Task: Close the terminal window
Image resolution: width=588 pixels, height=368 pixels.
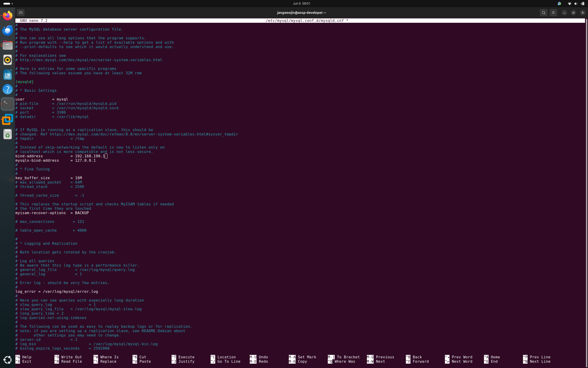Action: (x=583, y=13)
